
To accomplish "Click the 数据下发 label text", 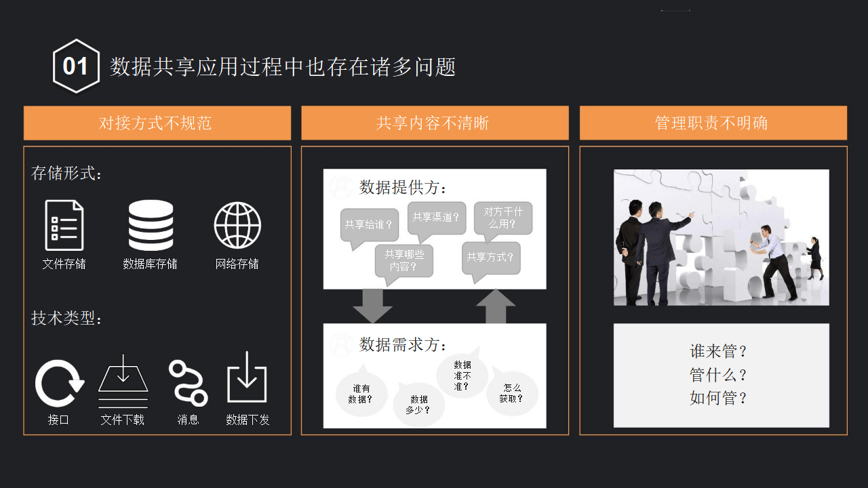I will pyautogui.click(x=248, y=420).
